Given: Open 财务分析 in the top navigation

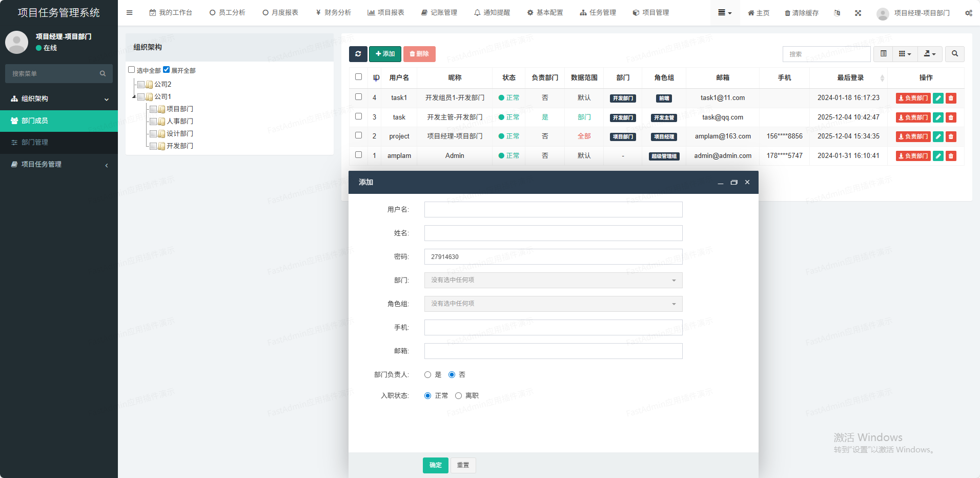Looking at the screenshot, I should coord(333,13).
